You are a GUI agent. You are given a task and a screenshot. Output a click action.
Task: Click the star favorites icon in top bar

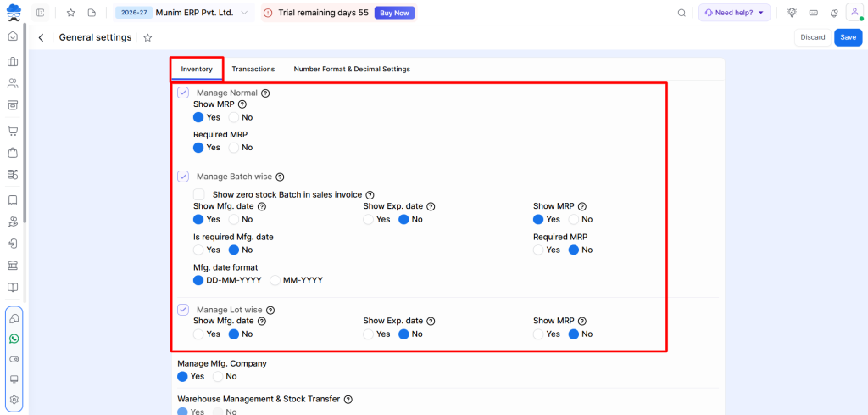point(71,12)
